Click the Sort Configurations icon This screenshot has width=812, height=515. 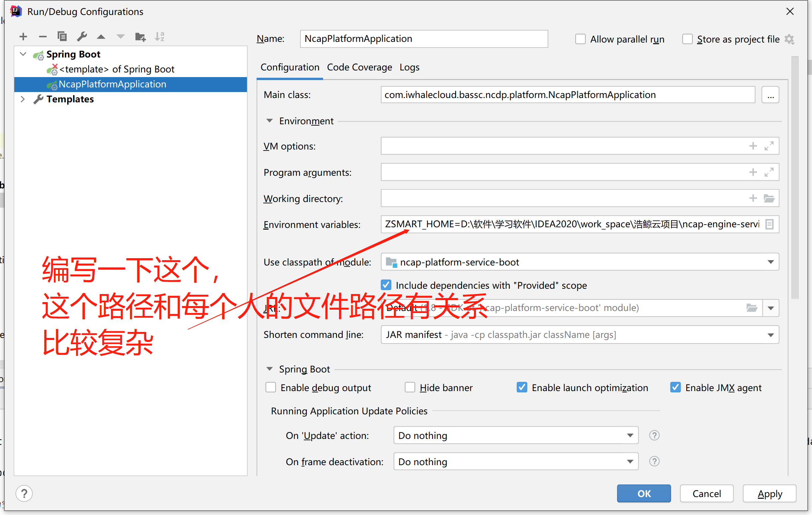(159, 37)
